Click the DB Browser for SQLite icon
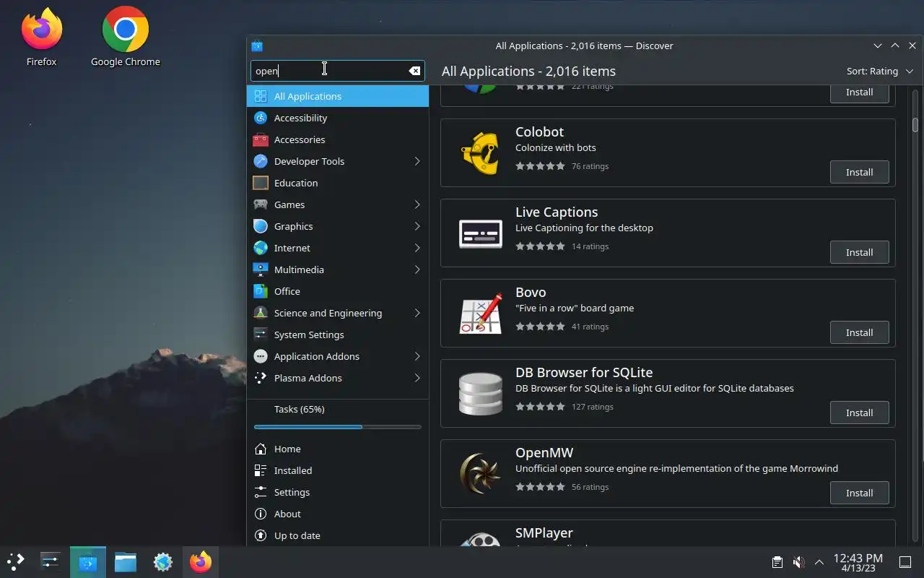This screenshot has width=924, height=578. point(481,393)
